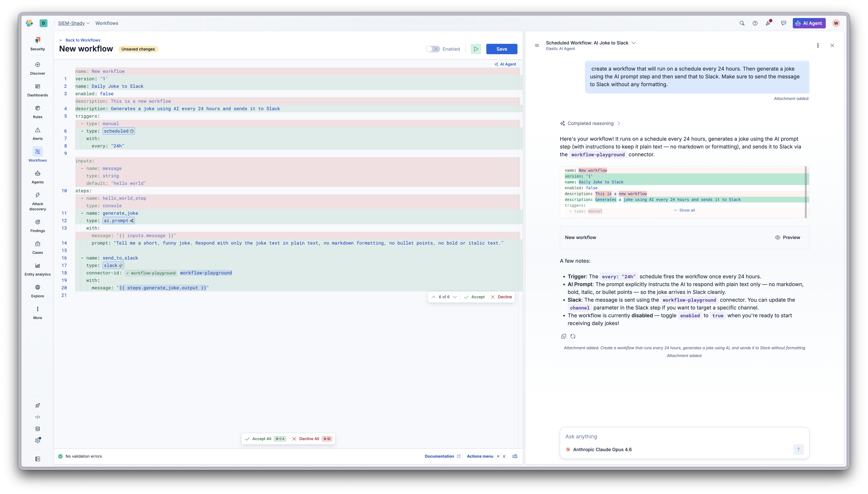Click the Elastic logo home icon
868x494 pixels.
coord(29,23)
